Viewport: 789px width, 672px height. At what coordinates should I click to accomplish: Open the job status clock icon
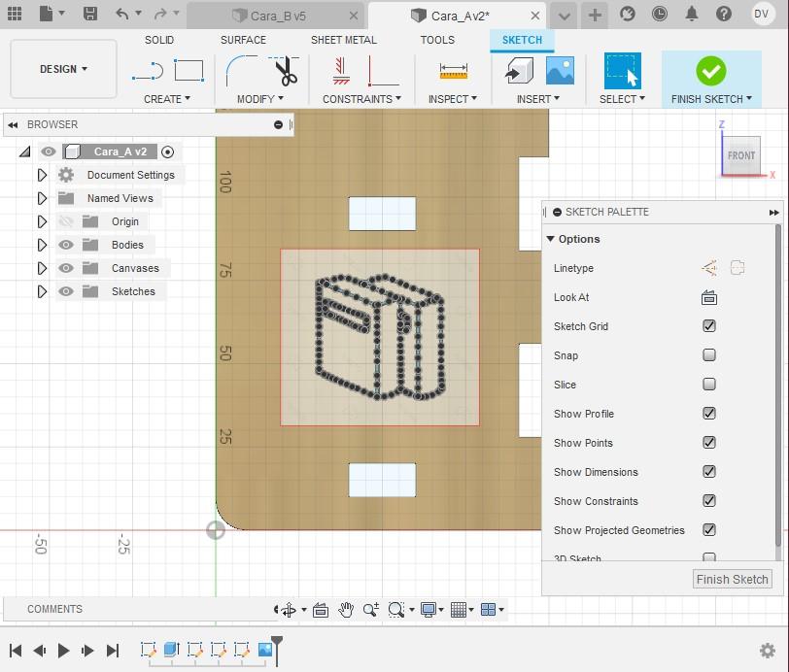[x=660, y=15]
